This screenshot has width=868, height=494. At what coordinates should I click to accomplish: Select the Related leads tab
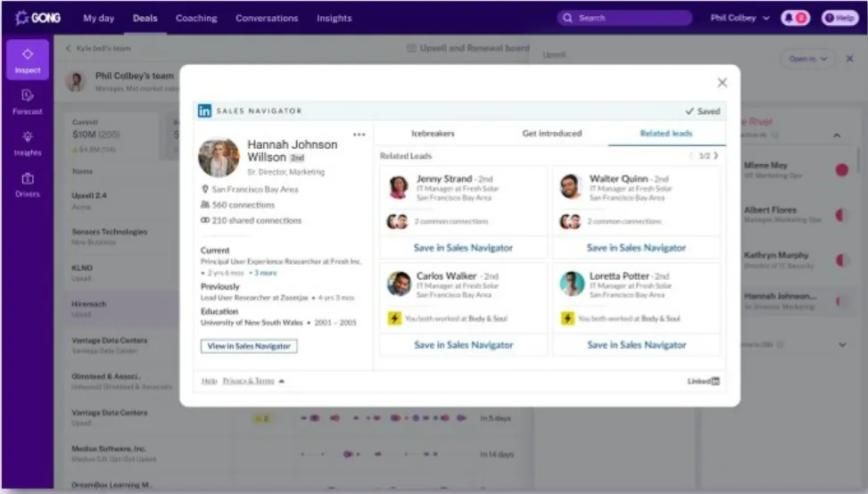coord(666,134)
